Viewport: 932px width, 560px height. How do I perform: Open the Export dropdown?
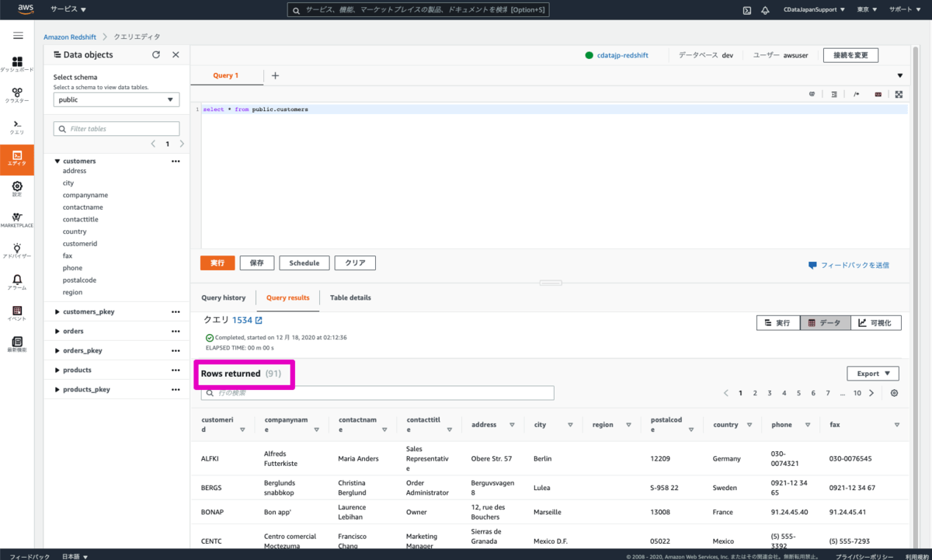[x=873, y=374]
